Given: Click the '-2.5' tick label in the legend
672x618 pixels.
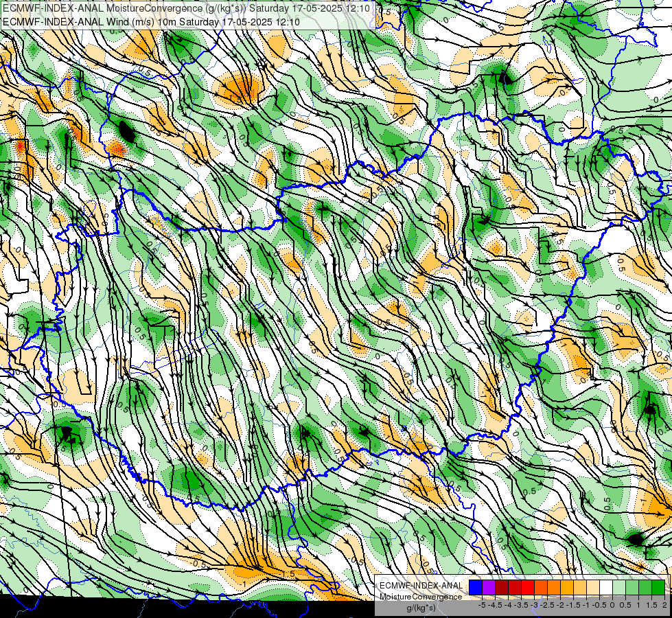Looking at the screenshot, I should [547, 605].
